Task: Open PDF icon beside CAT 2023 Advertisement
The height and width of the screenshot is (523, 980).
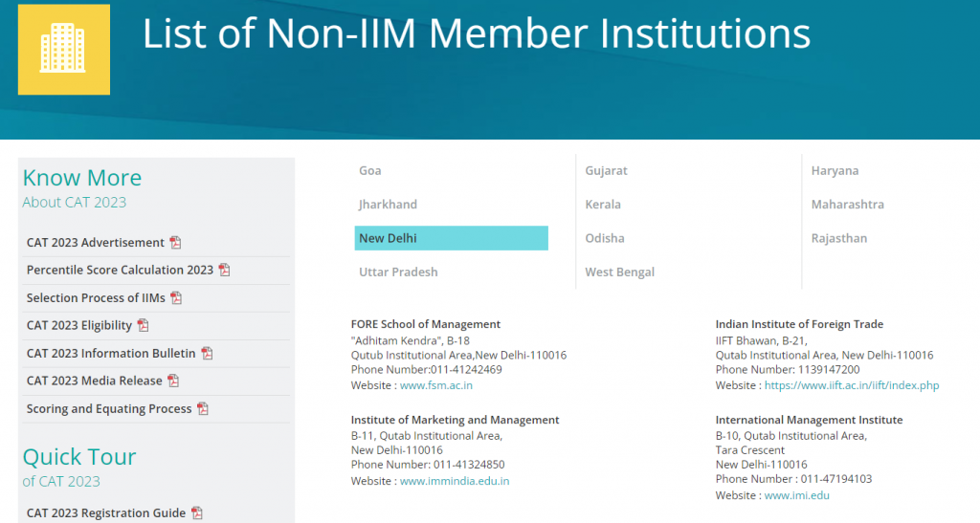Action: point(176,243)
